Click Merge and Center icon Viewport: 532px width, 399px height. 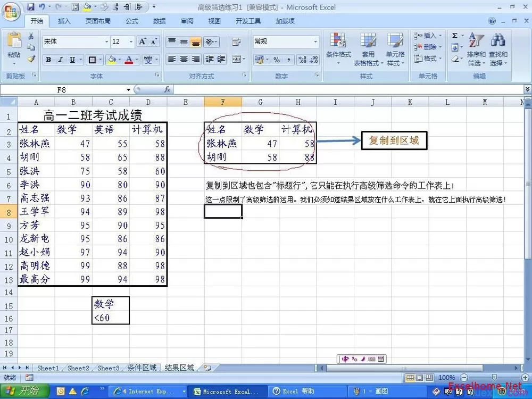236,60
